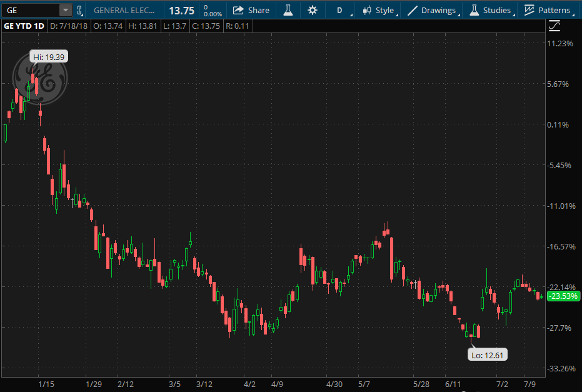Click the 5/28 date axis label
Image resolution: width=582 pixels, height=392 pixels.
coord(421,384)
